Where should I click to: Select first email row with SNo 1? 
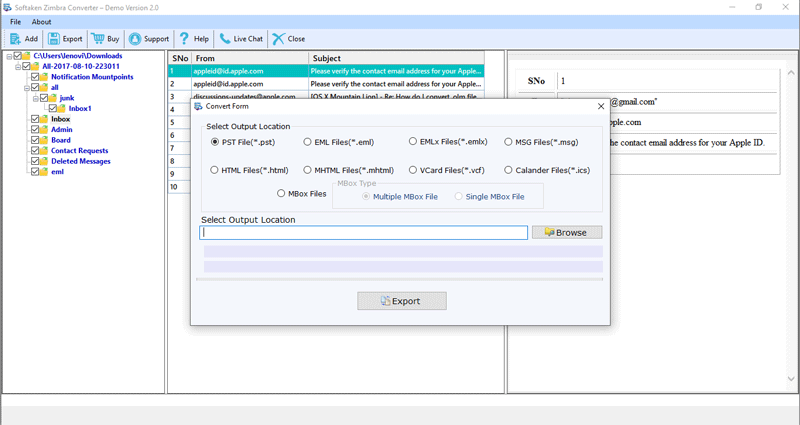coord(326,71)
